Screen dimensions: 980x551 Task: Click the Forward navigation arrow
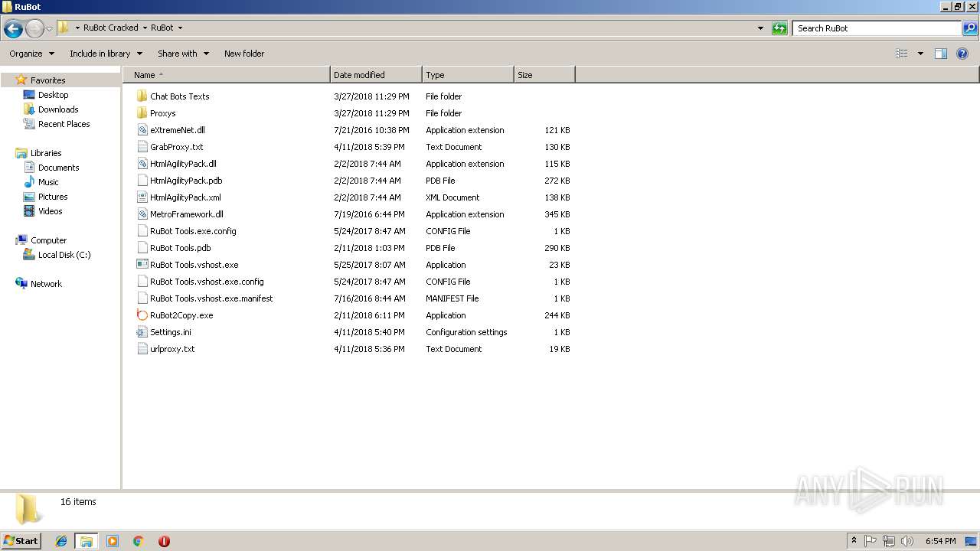[34, 28]
